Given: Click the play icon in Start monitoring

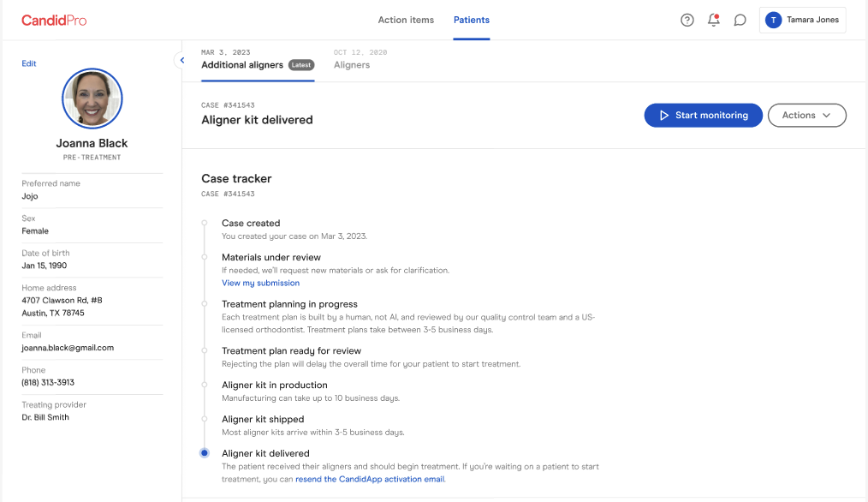Looking at the screenshot, I should (x=663, y=116).
